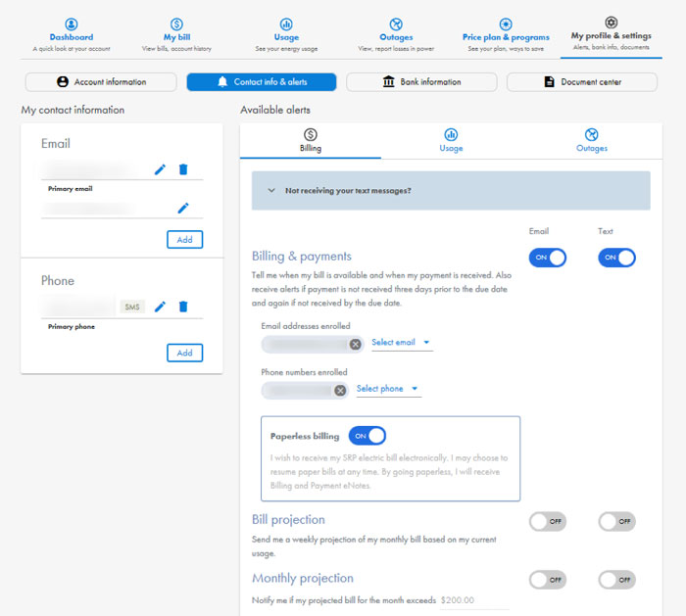Click the Monthly projection heading

(302, 578)
